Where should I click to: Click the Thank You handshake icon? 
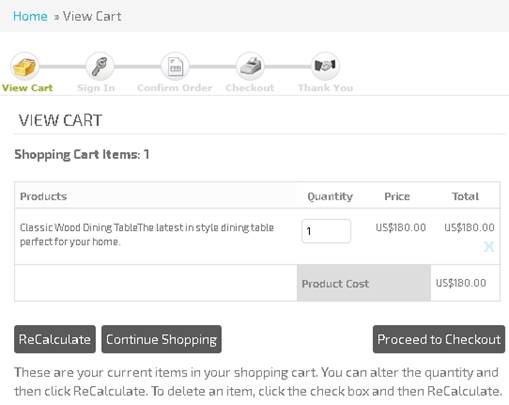tap(325, 66)
